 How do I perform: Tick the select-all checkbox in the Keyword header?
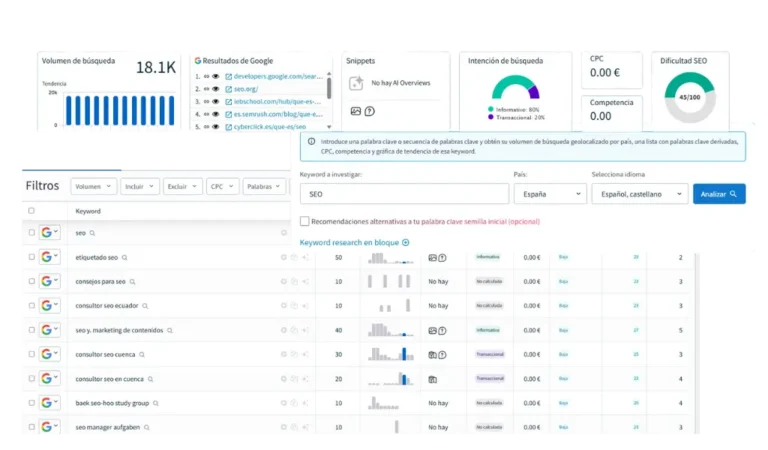pos(31,211)
